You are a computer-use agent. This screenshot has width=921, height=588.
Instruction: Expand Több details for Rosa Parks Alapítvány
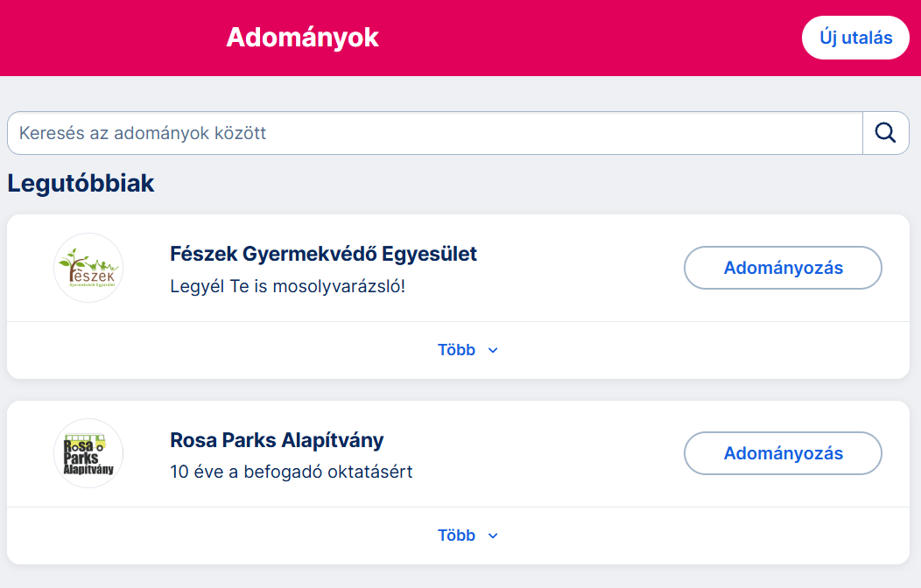tap(468, 535)
